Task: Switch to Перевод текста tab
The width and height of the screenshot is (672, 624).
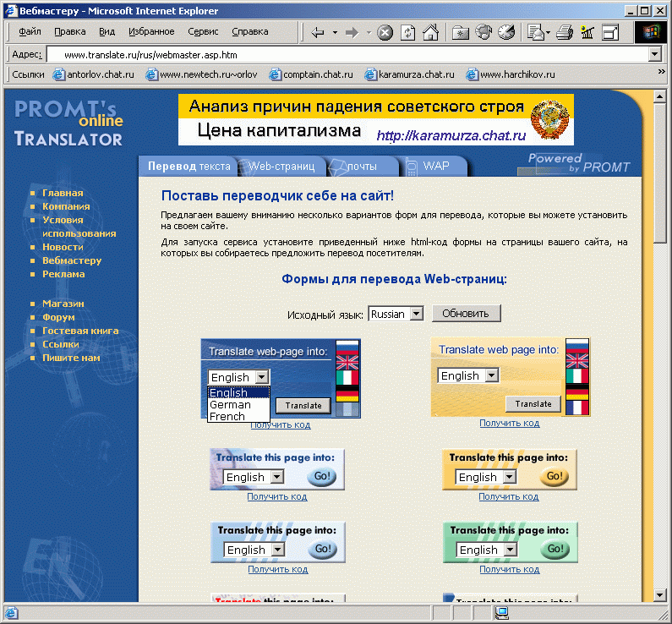Action: [x=188, y=167]
